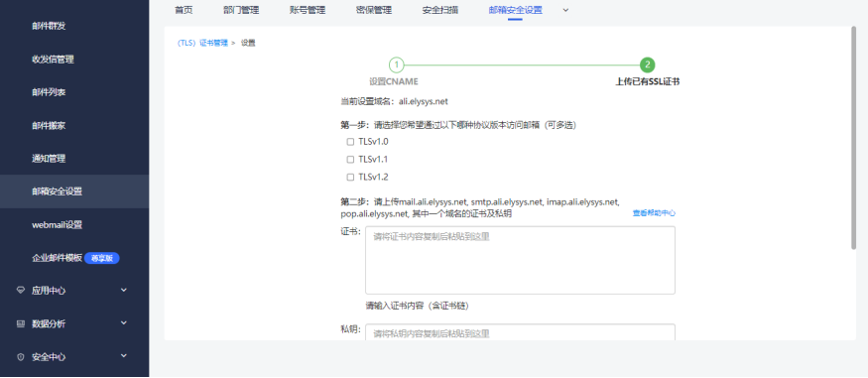Click the 尊享版 badge
Screen dimensions: 868x378
tap(102, 258)
